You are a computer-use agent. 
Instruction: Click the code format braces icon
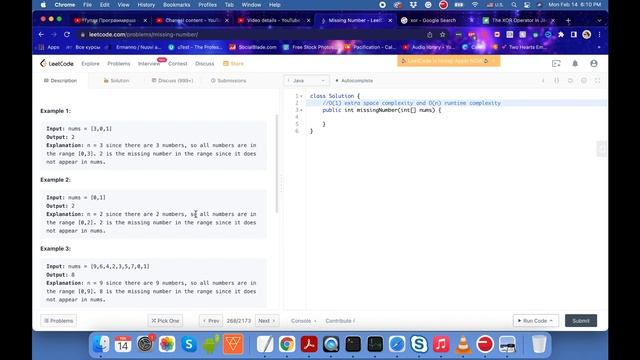tap(556, 80)
